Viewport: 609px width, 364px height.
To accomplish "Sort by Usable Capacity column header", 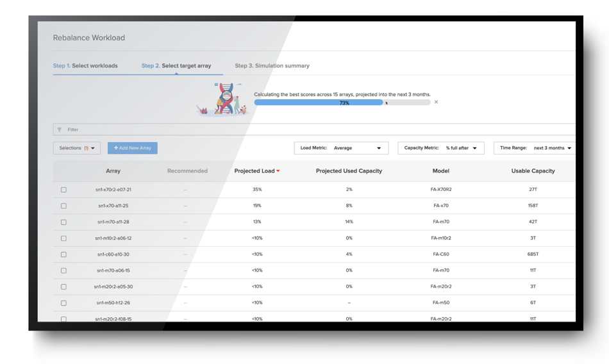I will coord(533,171).
